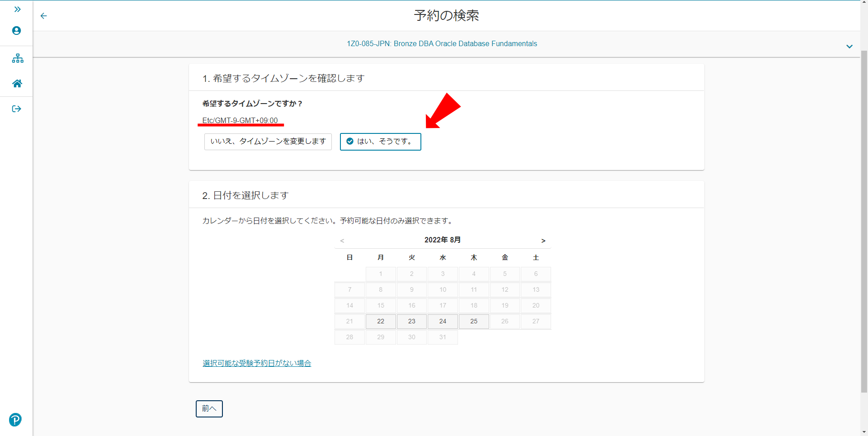Choose いいえ、タイムゾーンを変更します button
Screen dimensions: 868x436
tap(268, 142)
